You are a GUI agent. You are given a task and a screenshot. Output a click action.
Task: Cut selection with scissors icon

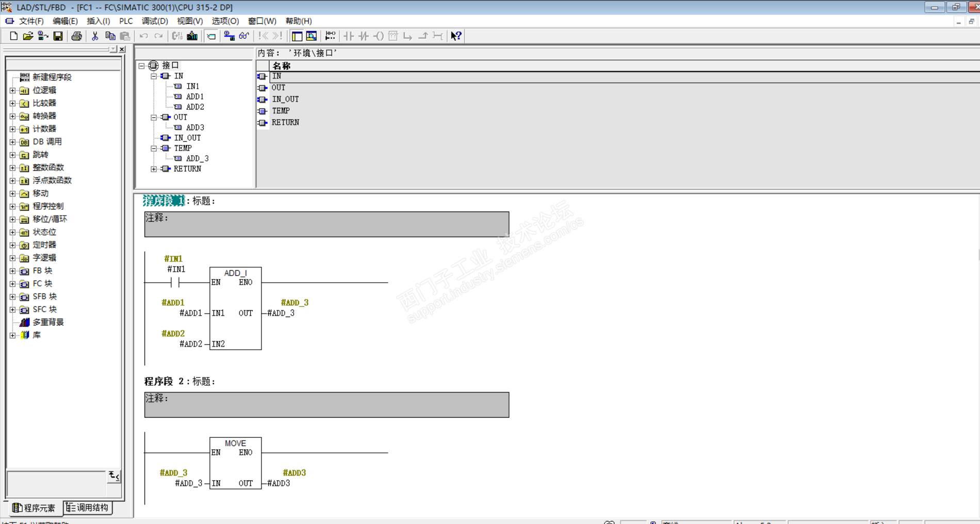pos(95,36)
